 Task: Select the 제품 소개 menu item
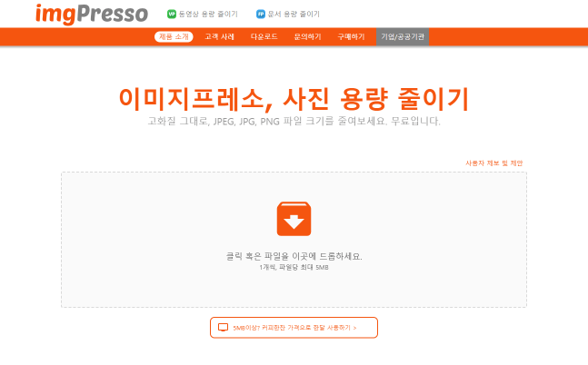(x=174, y=36)
